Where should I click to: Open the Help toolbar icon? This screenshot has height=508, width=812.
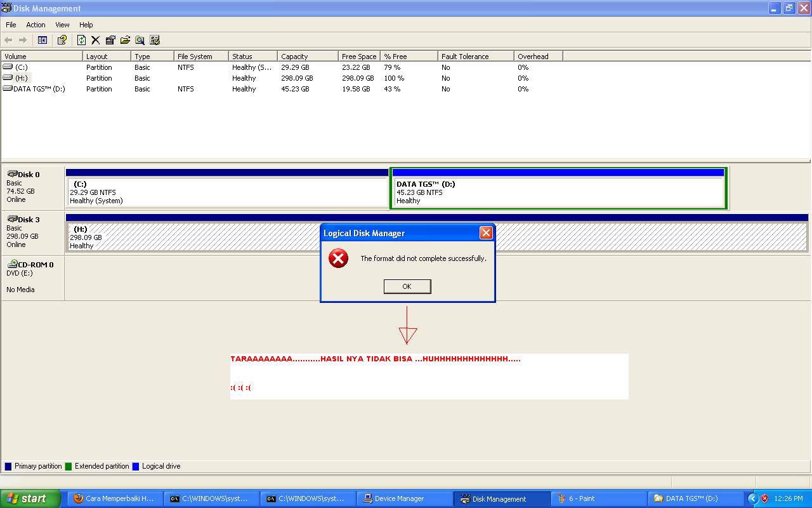pos(62,39)
